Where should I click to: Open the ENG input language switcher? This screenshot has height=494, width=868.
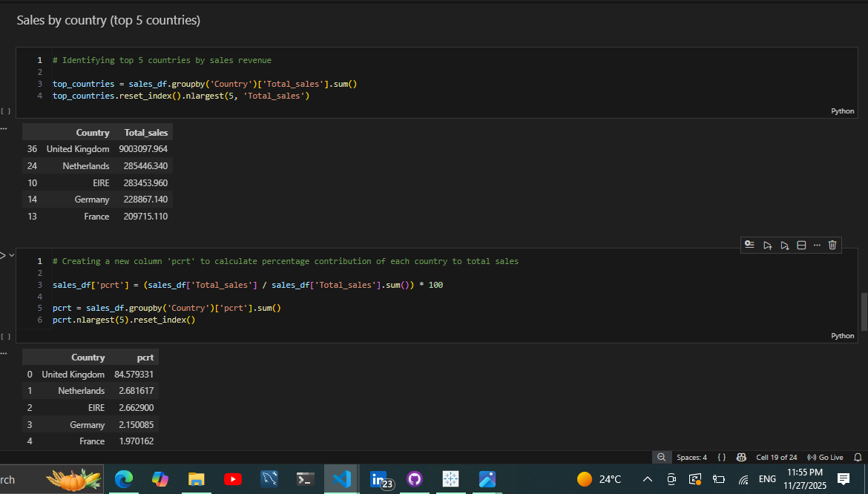pos(767,479)
